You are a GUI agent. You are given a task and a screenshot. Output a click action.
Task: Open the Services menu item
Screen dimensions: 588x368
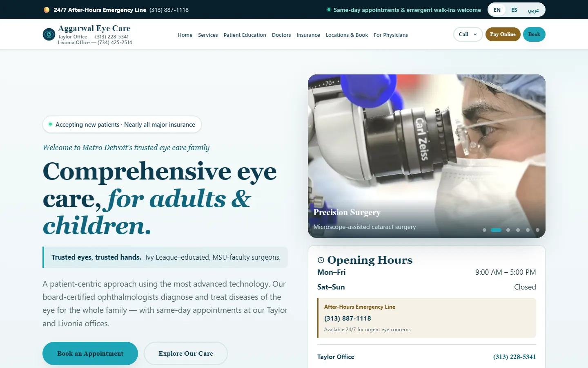coord(208,35)
